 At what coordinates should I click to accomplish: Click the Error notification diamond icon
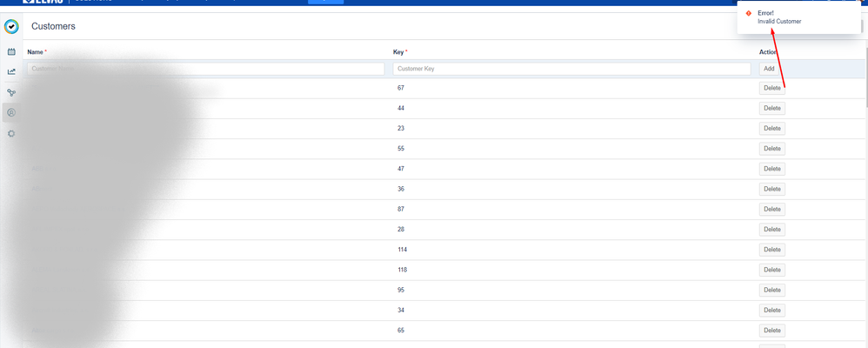pos(749,13)
